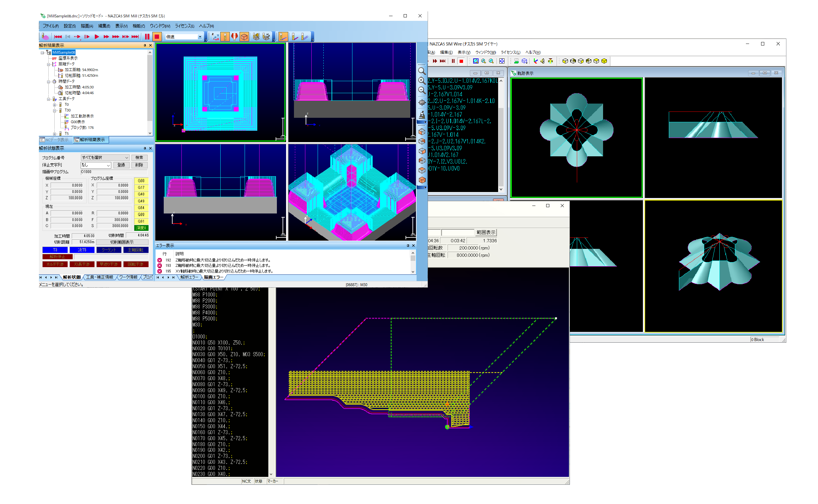Click the blue T3 tool indicator
Viewport: 818px width, 504px height.
tap(55, 250)
